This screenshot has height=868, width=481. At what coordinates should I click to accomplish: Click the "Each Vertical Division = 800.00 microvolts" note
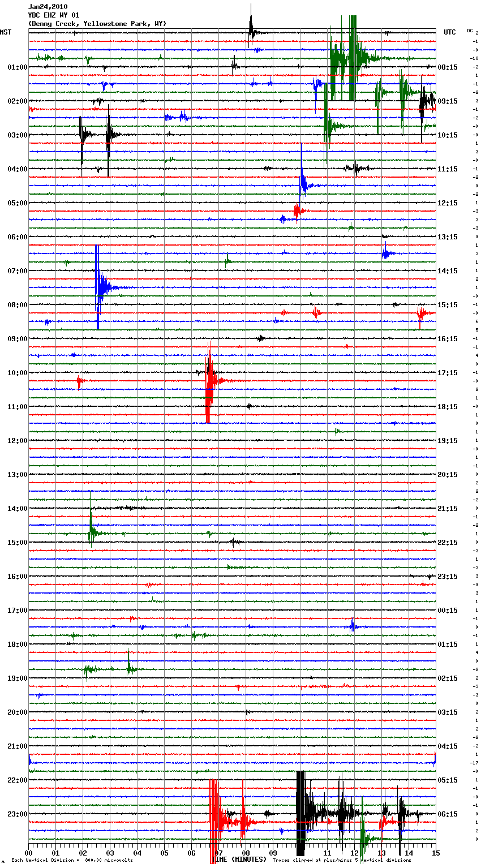(x=72, y=861)
